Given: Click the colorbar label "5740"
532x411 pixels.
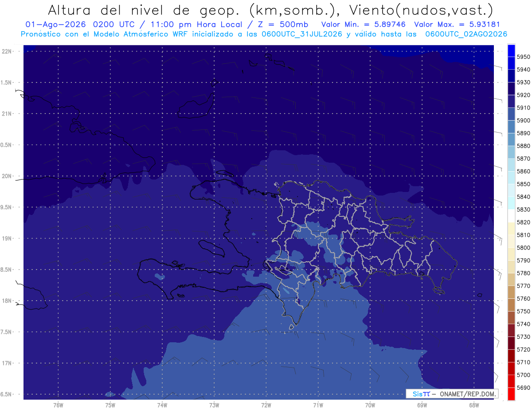Looking at the screenshot, I should coord(523,324).
